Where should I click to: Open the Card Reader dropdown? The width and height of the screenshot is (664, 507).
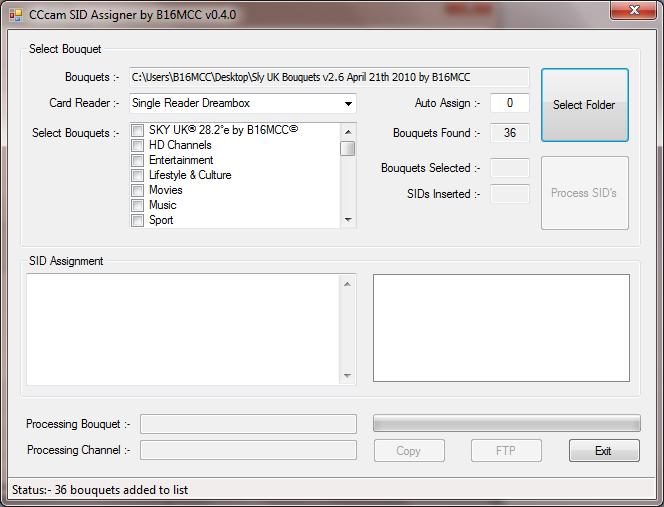pyautogui.click(x=348, y=103)
